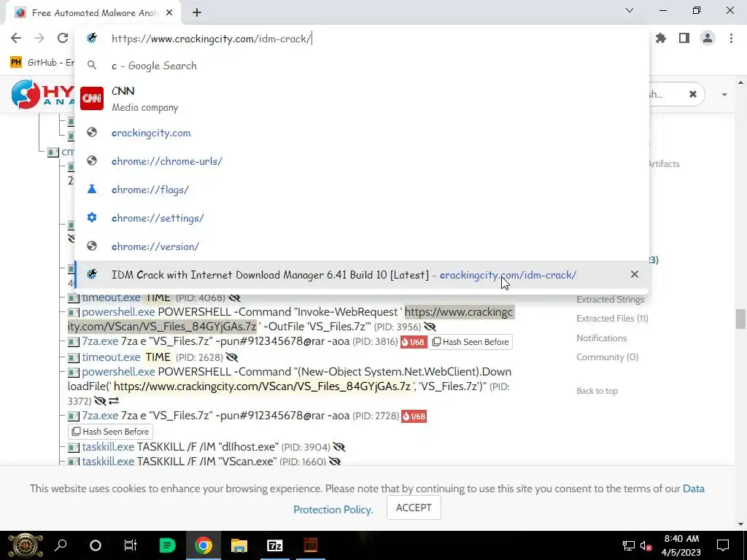Toggle the crossed-eye icon for PID 3372

tap(99, 401)
